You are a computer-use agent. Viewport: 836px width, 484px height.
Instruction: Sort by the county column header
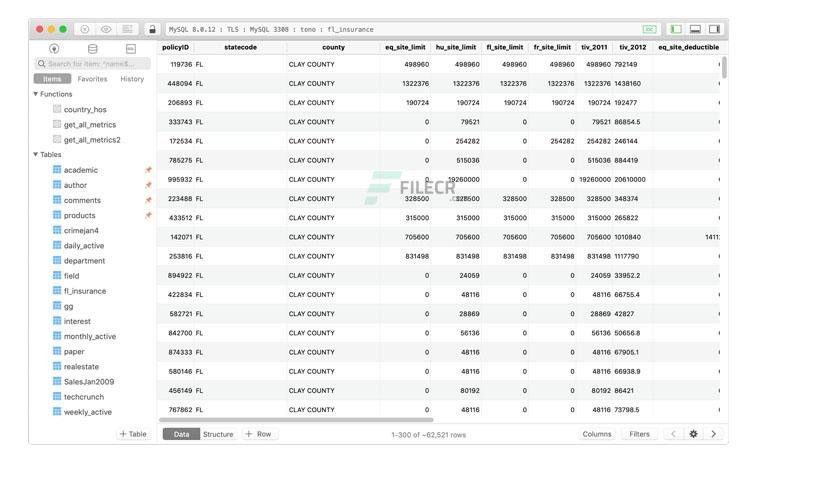333,47
